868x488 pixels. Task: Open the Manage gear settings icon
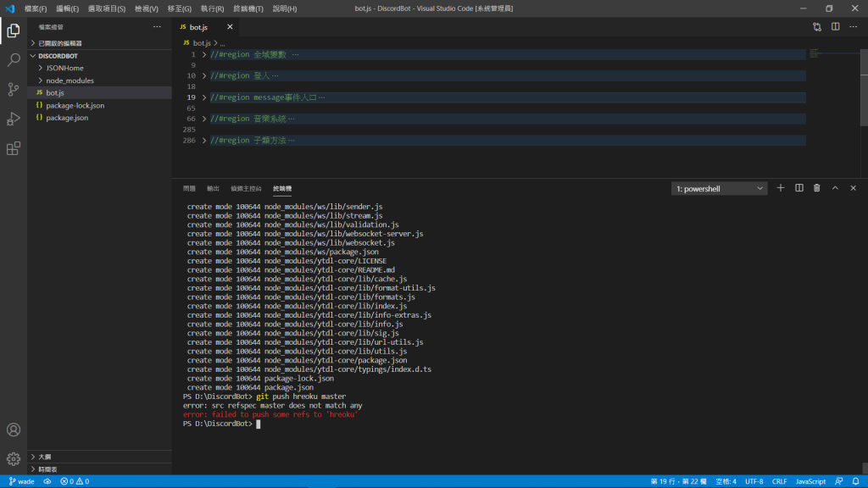click(14, 458)
